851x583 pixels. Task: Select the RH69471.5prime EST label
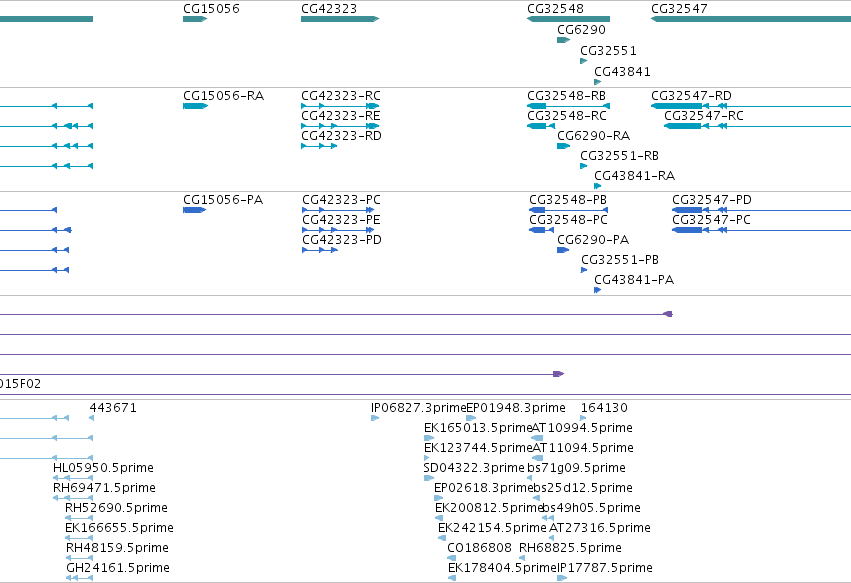[x=104, y=488]
